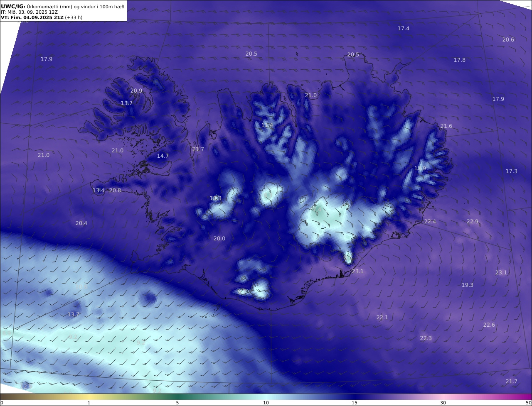The height and width of the screenshot is (406, 532).
Task: Select the 11.4 value label
Action: click(267, 125)
